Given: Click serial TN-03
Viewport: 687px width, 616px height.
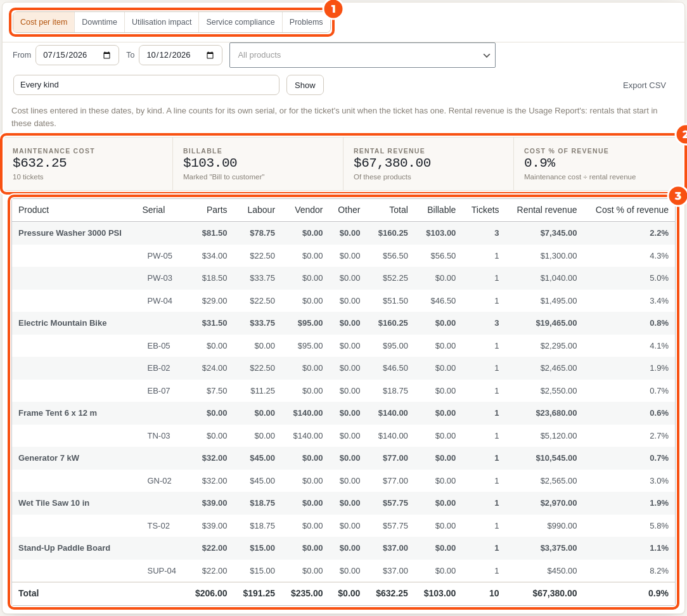Looking at the screenshot, I should pos(158,436).
